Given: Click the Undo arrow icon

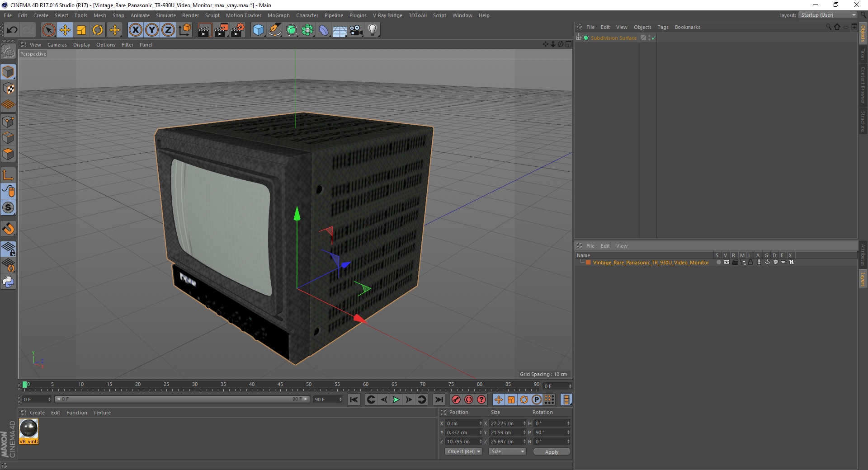Looking at the screenshot, I should [12, 30].
